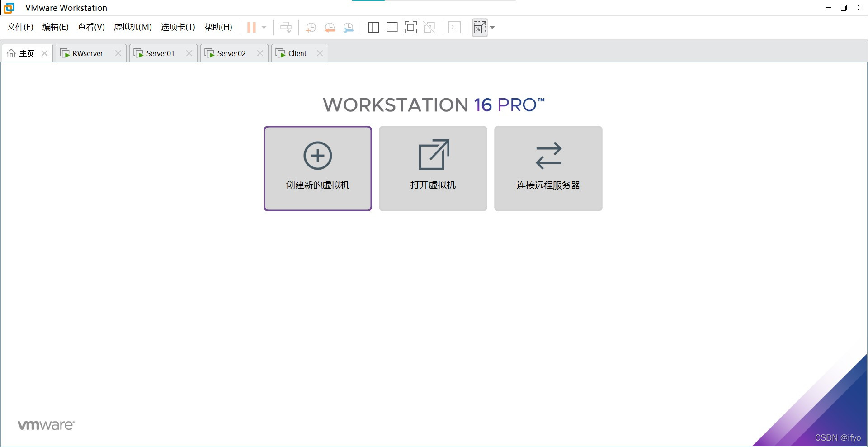The width and height of the screenshot is (868, 447).
Task: Click the stretch guest display icon
Action: 480,28
